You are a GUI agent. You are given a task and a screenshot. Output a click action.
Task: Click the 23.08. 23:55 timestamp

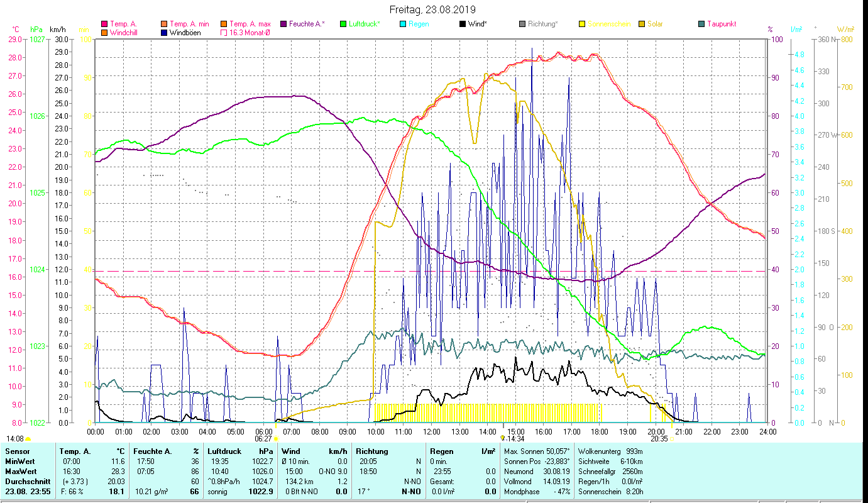[x=29, y=491]
